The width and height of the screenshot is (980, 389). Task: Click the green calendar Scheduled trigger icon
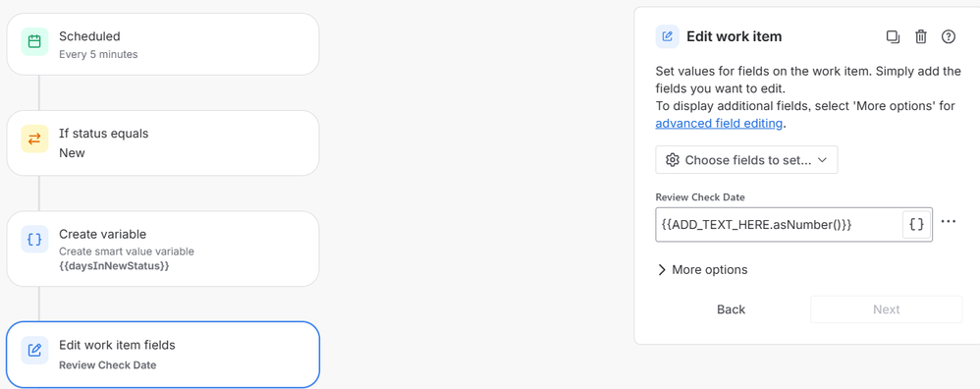click(35, 42)
